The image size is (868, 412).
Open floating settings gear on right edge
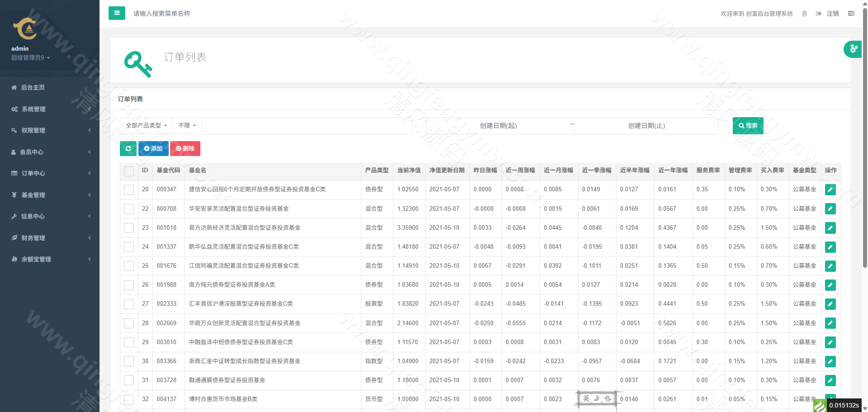[x=853, y=49]
